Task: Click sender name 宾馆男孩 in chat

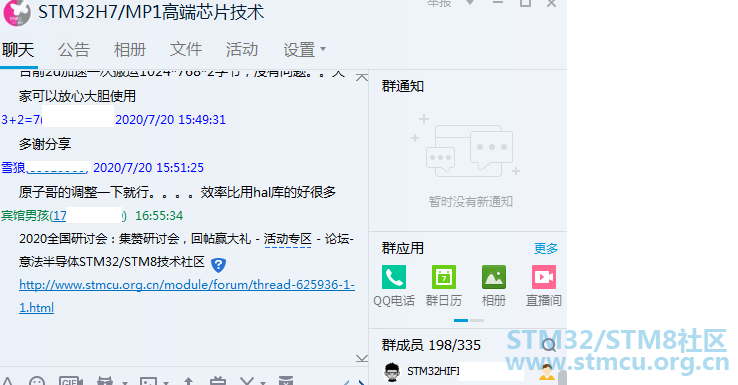Action: pyautogui.click(x=25, y=216)
